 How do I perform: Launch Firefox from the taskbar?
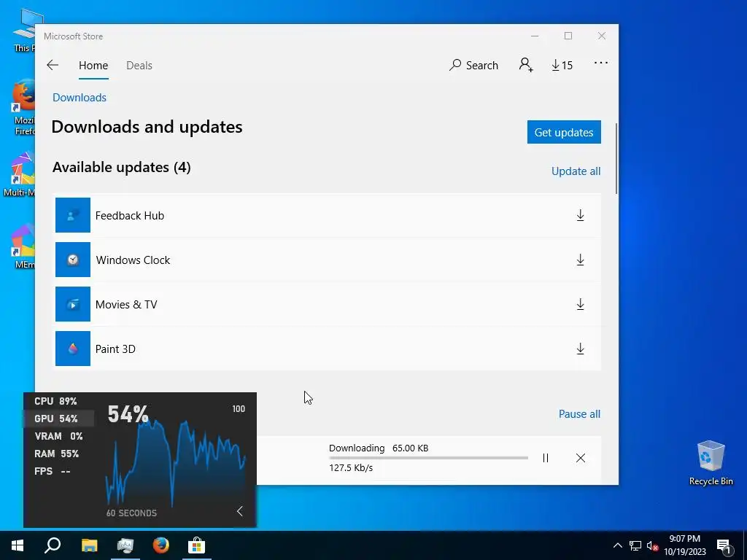pos(161,545)
